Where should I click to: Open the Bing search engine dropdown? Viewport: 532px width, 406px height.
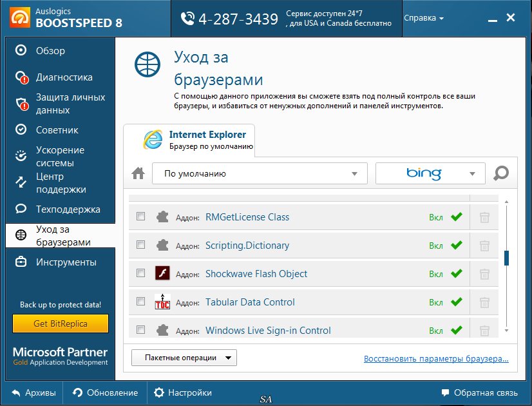tap(430, 173)
